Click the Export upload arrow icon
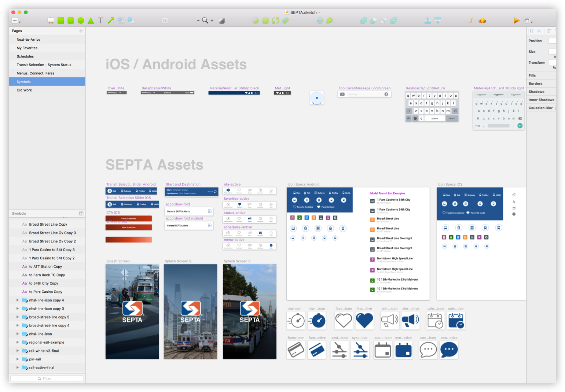The image size is (565, 392). point(428,21)
